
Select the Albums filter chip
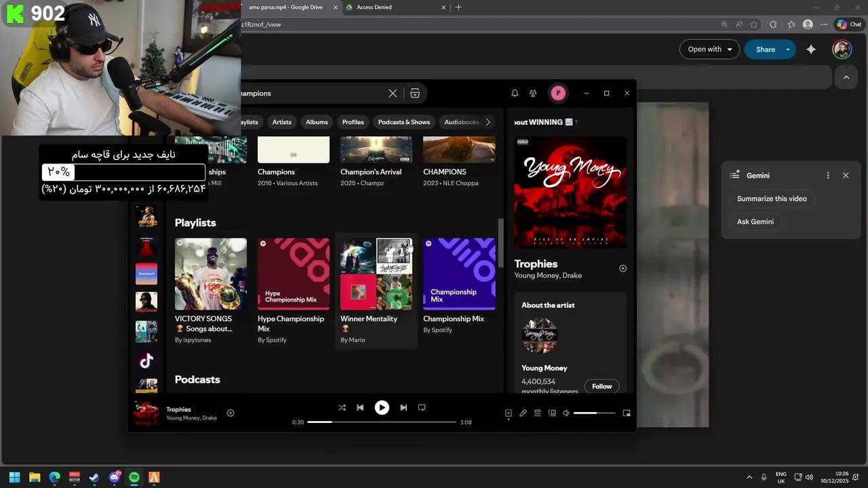tap(317, 122)
